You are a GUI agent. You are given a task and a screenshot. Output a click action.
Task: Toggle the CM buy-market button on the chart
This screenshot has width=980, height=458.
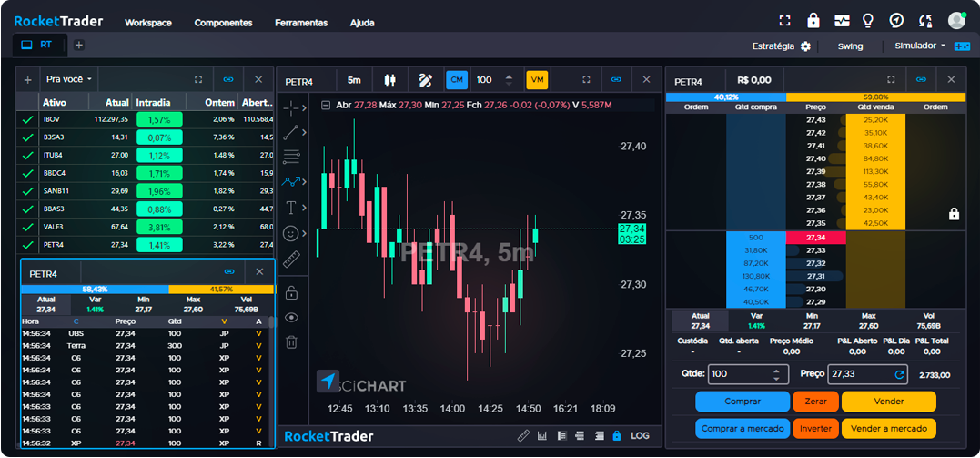[x=457, y=79]
